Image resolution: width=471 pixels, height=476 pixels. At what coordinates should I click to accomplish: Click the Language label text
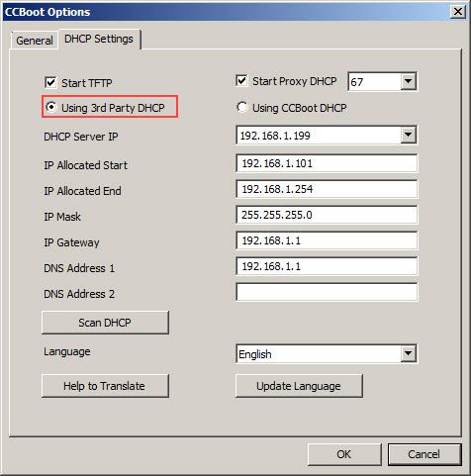pyautogui.click(x=67, y=351)
